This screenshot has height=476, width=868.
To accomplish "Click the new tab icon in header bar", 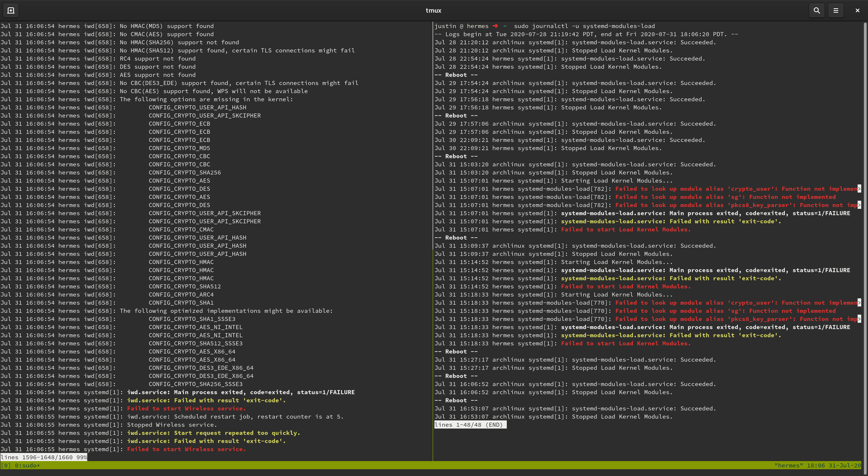I will pyautogui.click(x=11, y=10).
